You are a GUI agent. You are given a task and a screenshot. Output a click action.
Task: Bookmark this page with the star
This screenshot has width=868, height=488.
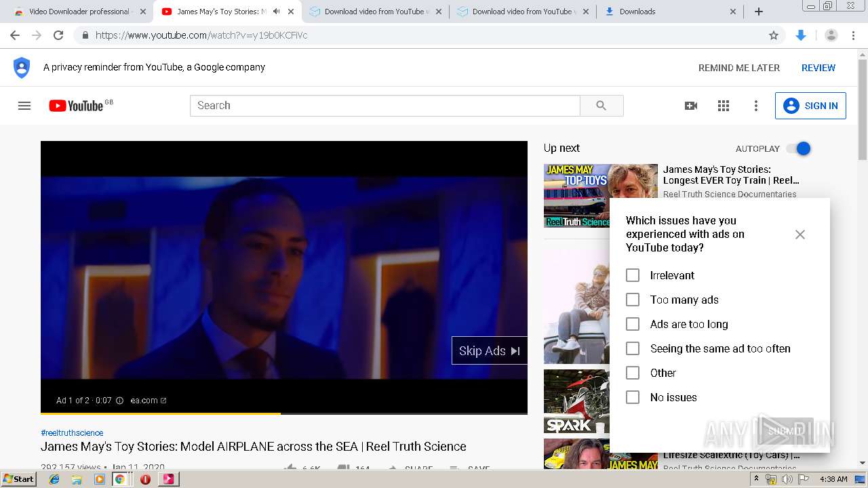click(774, 35)
